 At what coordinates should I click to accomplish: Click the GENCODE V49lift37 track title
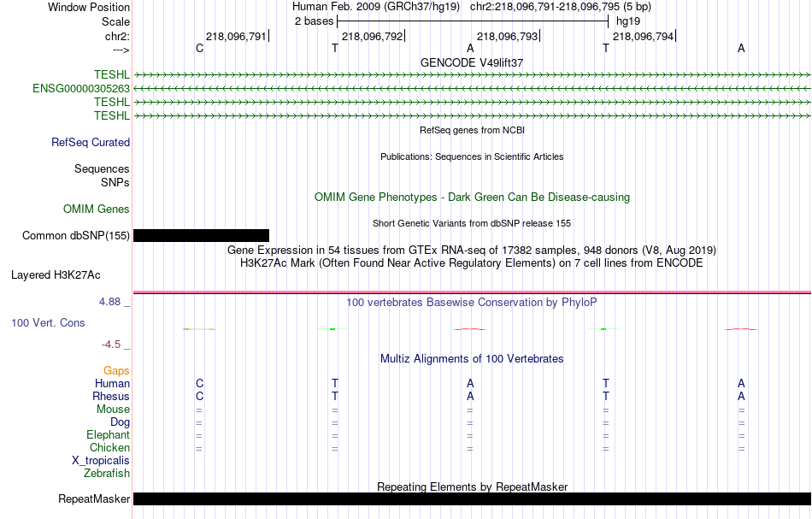point(472,62)
